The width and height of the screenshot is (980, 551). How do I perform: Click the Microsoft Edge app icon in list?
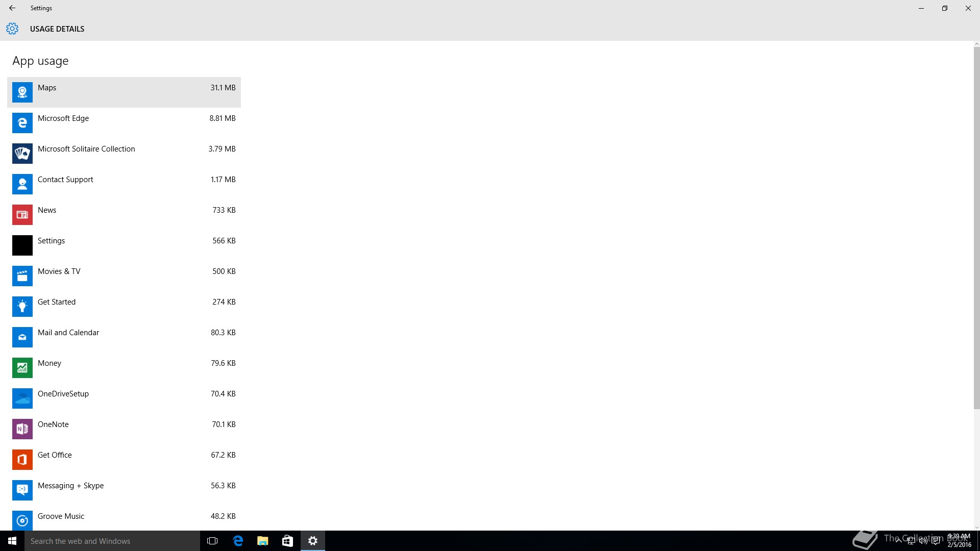click(x=22, y=123)
